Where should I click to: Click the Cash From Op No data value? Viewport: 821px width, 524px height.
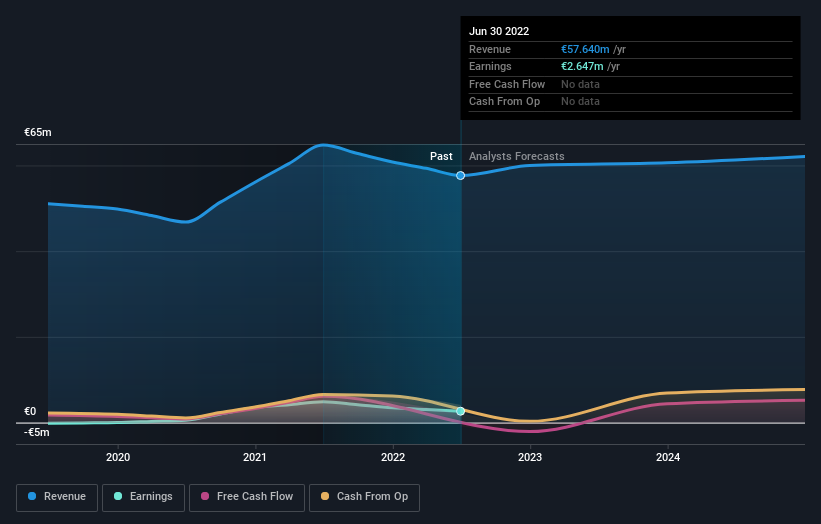click(580, 102)
